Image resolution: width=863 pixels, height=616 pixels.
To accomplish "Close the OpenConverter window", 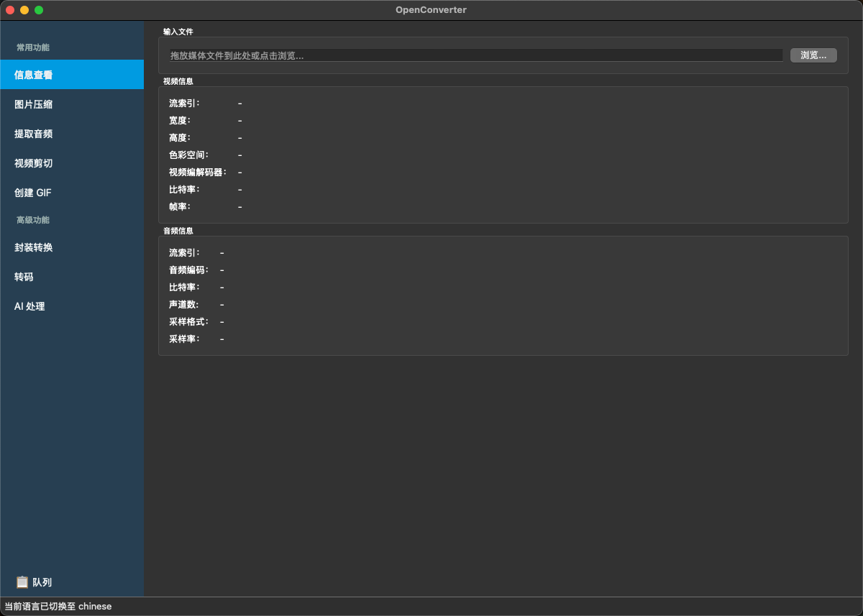I will tap(10, 10).
